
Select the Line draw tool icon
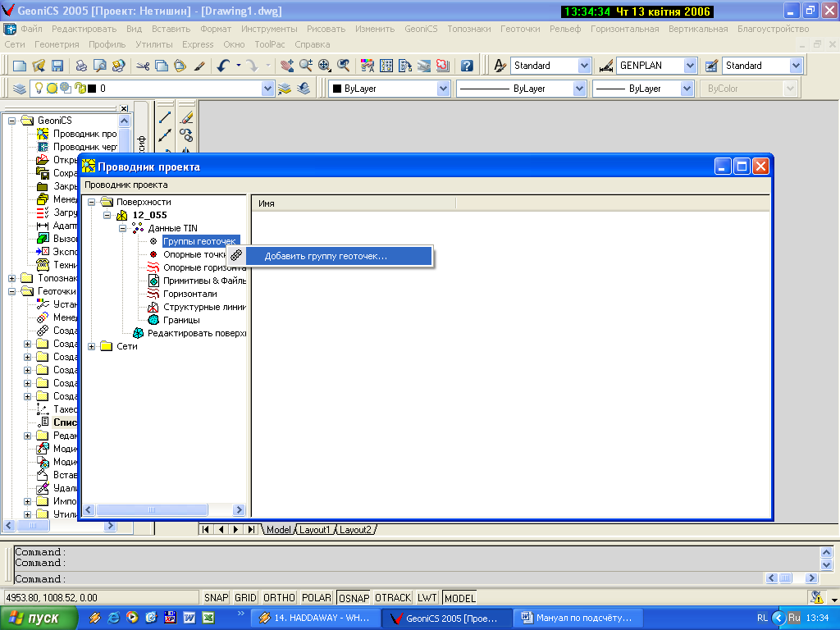point(165,116)
